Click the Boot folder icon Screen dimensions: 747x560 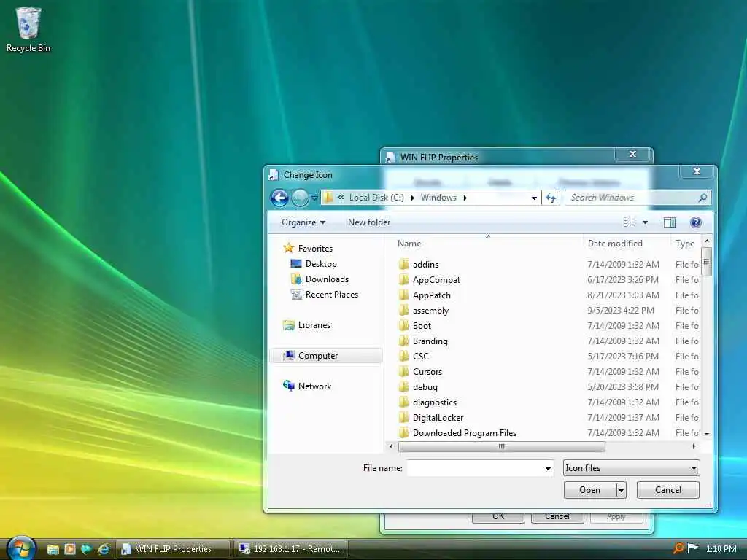pyautogui.click(x=403, y=325)
